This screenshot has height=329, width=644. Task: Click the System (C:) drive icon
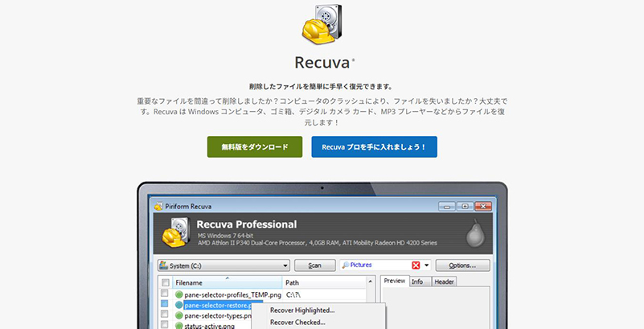tap(163, 265)
